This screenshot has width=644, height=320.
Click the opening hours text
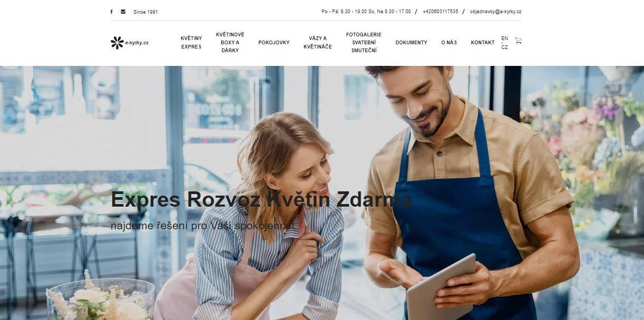(x=366, y=12)
